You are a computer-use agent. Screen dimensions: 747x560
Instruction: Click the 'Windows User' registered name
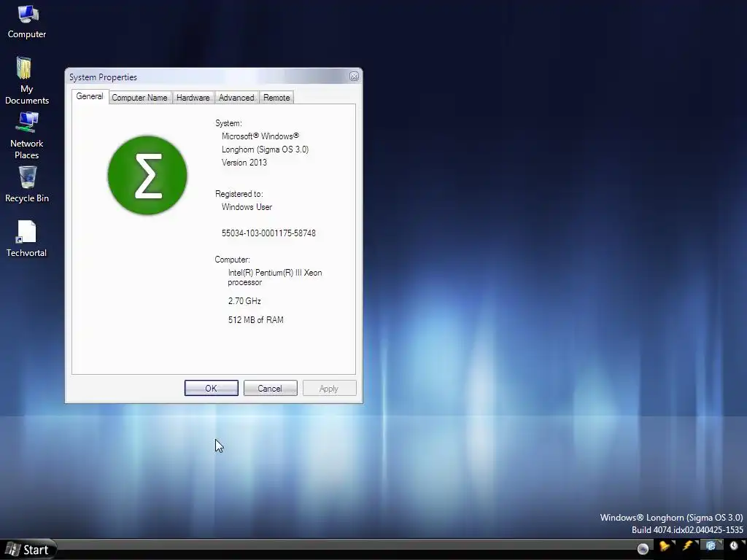click(247, 207)
